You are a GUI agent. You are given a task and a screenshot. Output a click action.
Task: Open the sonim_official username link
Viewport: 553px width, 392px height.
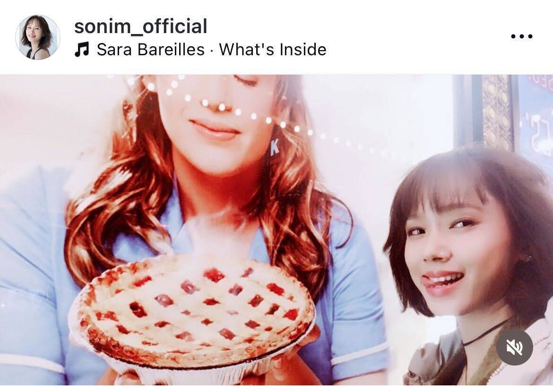tap(141, 26)
